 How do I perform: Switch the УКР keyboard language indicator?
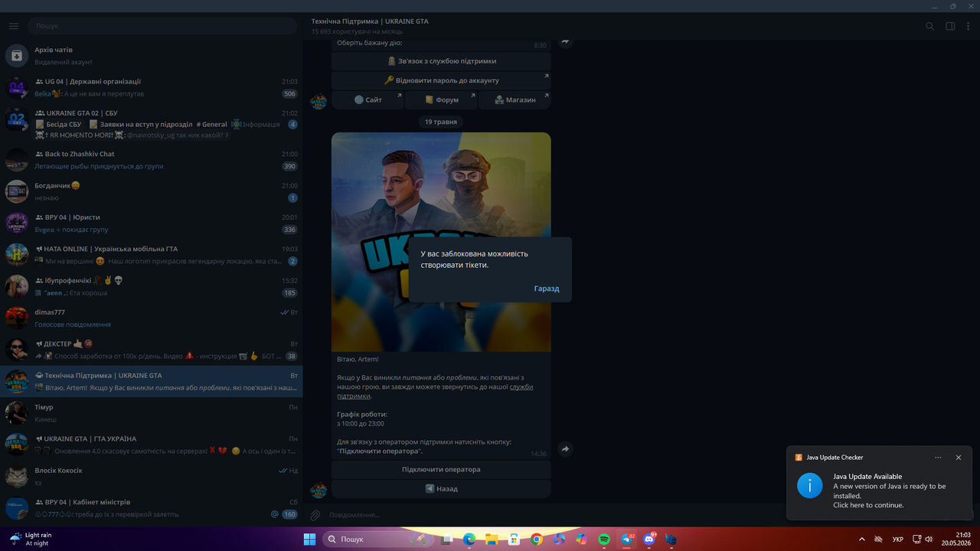pyautogui.click(x=898, y=540)
